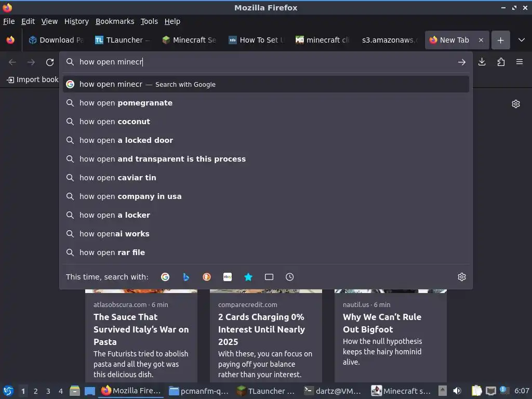The width and height of the screenshot is (532, 399).
Task: Search open tabs icon
Action: [x=269, y=277]
